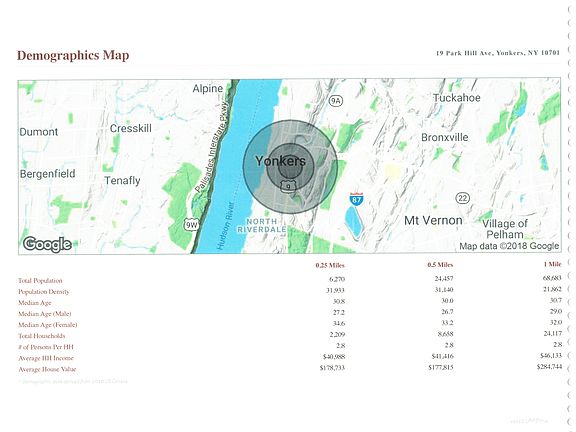Click the 0.25 Miles column header
The height and width of the screenshot is (432, 576).
click(330, 265)
